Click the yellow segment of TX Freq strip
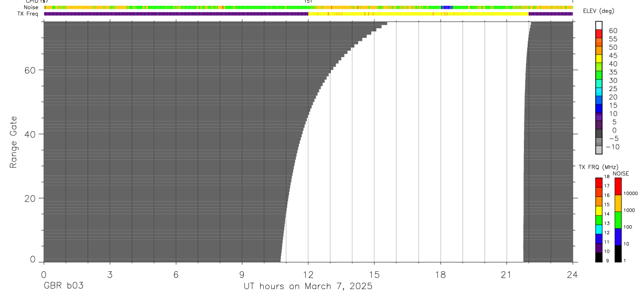The image size is (644, 297). pos(418,14)
